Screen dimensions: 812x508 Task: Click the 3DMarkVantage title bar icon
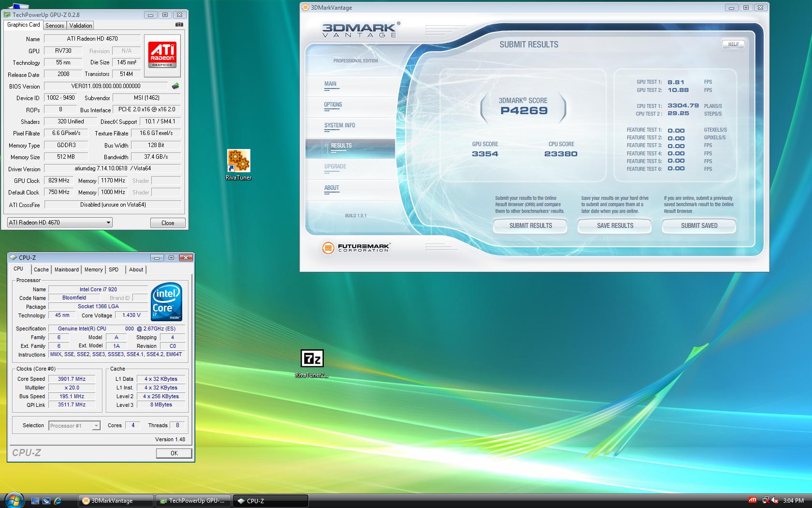click(x=305, y=7)
